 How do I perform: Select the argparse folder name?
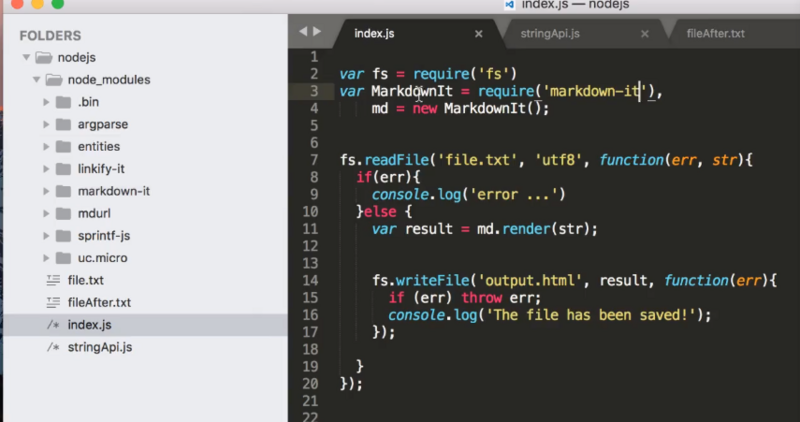coord(103,124)
